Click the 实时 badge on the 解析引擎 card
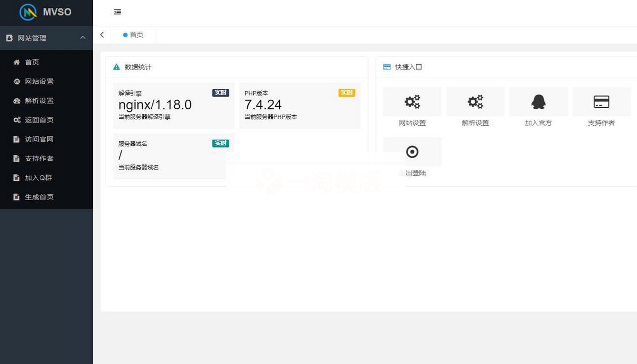 tap(220, 92)
